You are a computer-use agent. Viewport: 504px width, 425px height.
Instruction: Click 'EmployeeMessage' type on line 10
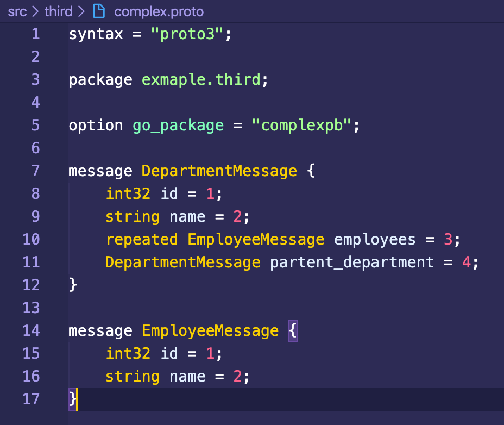pyautogui.click(x=256, y=240)
